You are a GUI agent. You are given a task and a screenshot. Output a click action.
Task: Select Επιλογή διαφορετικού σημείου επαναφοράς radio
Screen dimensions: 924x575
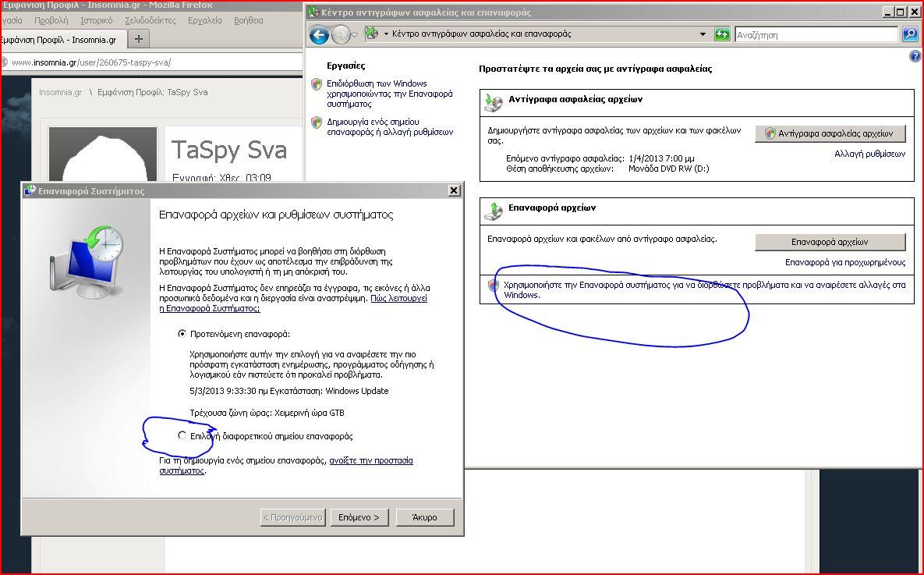click(182, 435)
